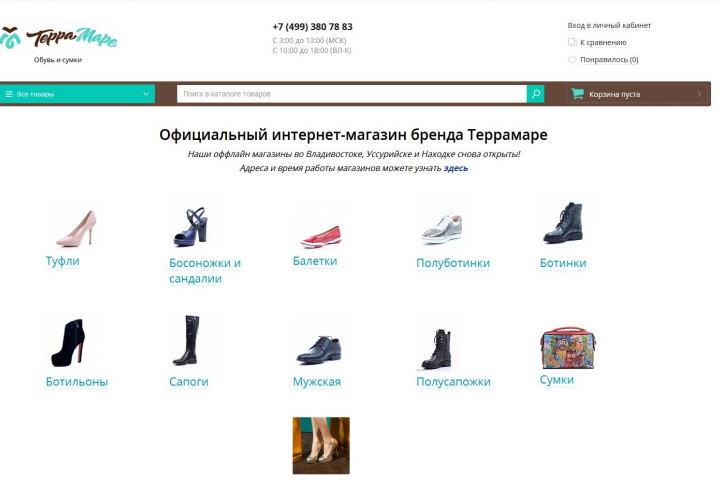Click the search magnifier button

(x=535, y=94)
